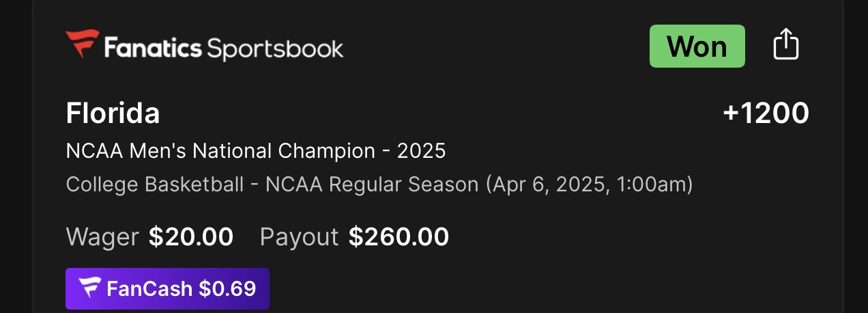Tap the share icon on the bet slip
This screenshot has width=868, height=313.
pos(785,45)
